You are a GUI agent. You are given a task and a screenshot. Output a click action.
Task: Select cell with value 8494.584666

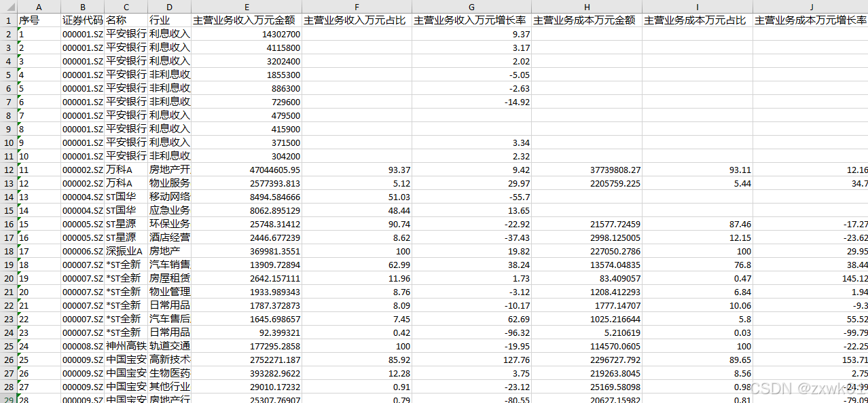click(247, 197)
